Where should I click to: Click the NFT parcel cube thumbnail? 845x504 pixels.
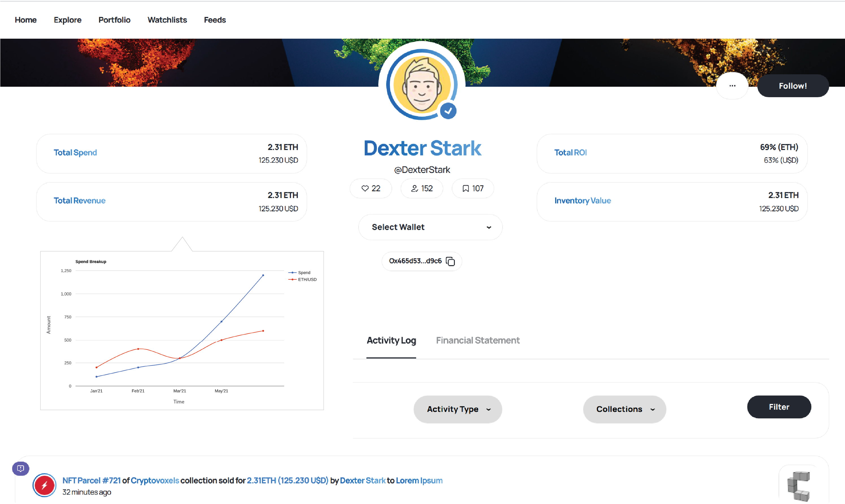(798, 486)
